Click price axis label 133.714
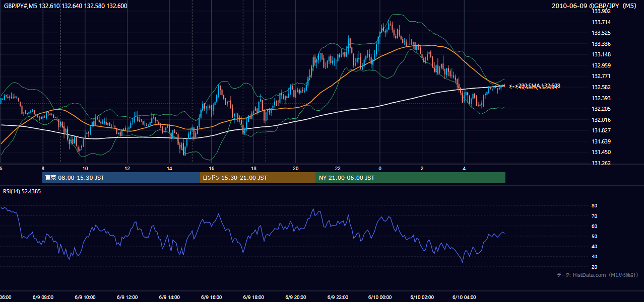The image size is (644, 302). click(601, 22)
